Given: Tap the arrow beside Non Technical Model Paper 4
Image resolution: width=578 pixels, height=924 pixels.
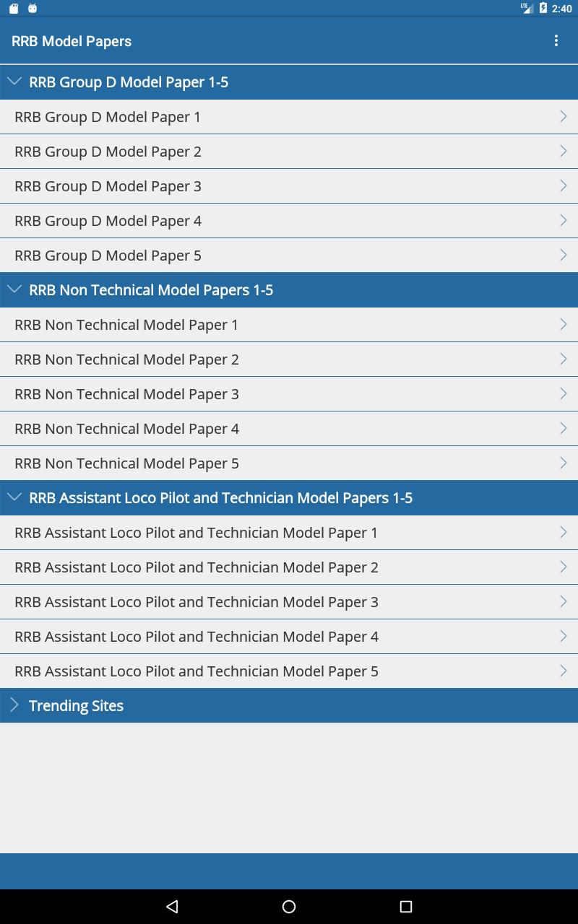Looking at the screenshot, I should (x=564, y=428).
